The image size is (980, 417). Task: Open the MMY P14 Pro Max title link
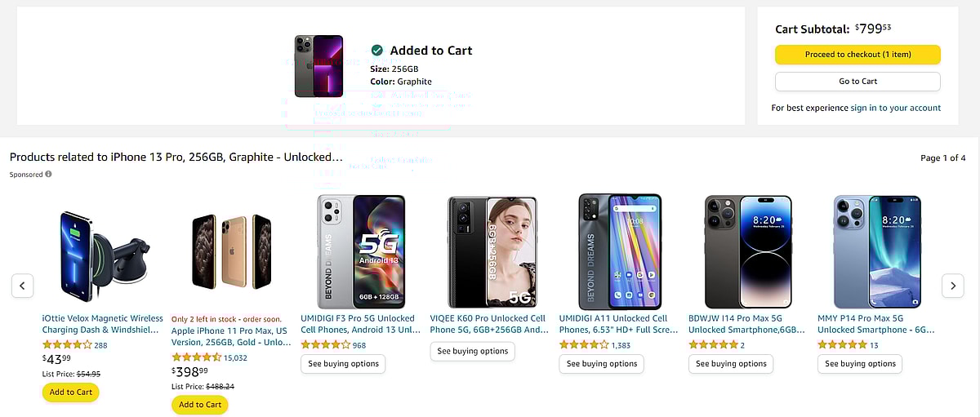(875, 324)
